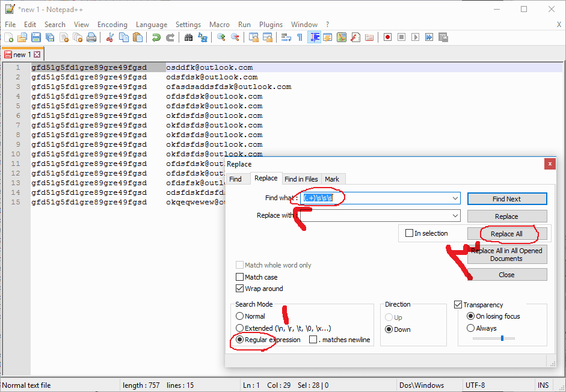
Task: Click the Zoom In toolbar icon
Action: 221,37
